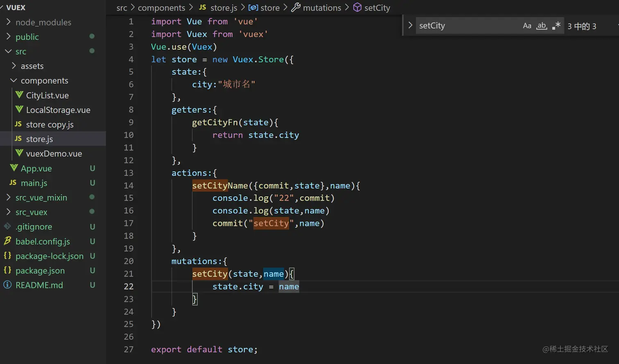The width and height of the screenshot is (619, 364).
Task: Click the U badge on the README.md row
Action: pos(93,285)
